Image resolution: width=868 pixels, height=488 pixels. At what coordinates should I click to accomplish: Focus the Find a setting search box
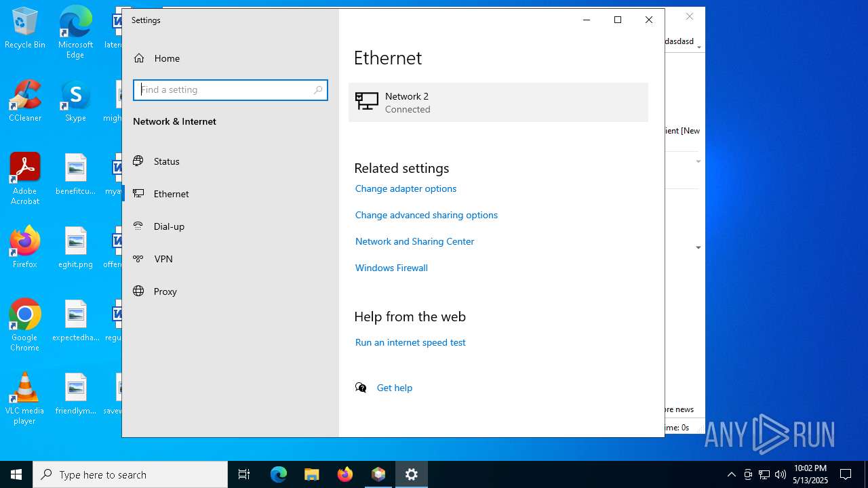click(231, 89)
